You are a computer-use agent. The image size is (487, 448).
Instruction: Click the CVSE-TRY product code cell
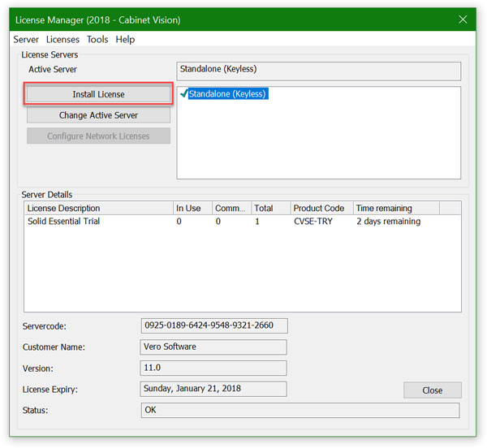tap(313, 222)
